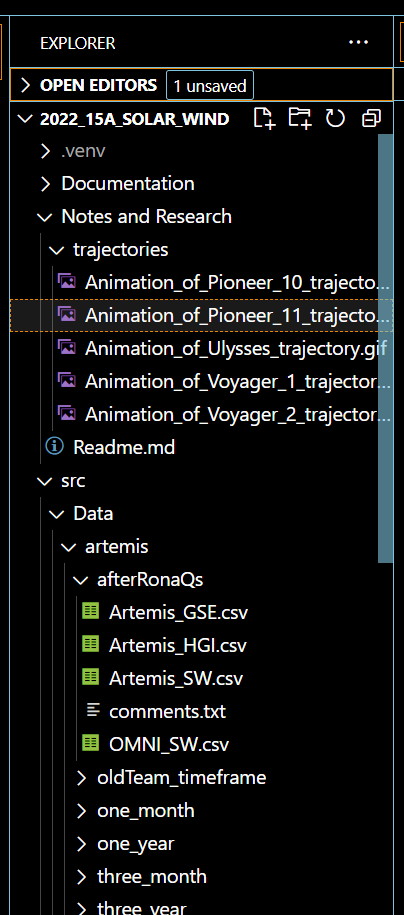The image size is (404, 915).
Task: Collapse the afterRonaQs folder
Action: pyautogui.click(x=80, y=580)
